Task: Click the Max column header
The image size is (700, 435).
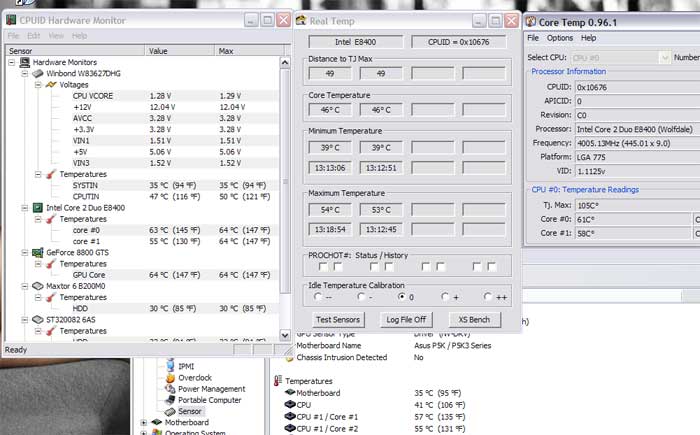Action: coord(249,50)
